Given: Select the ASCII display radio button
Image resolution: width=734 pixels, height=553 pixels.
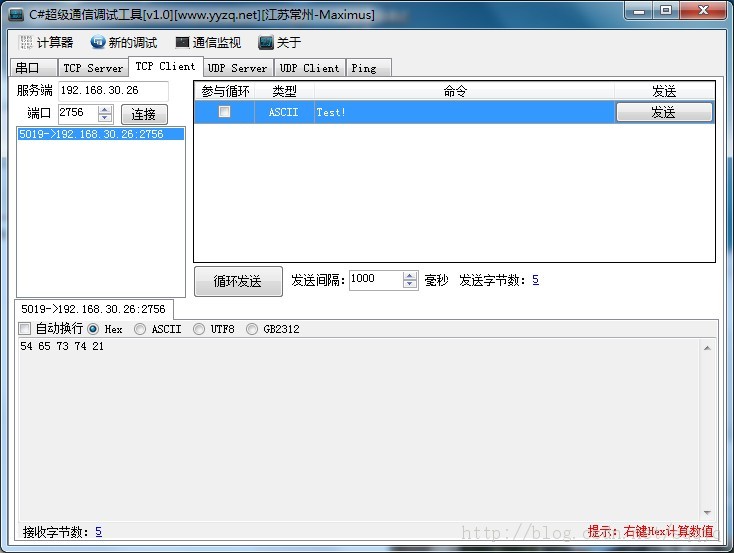Looking at the screenshot, I should [140, 329].
